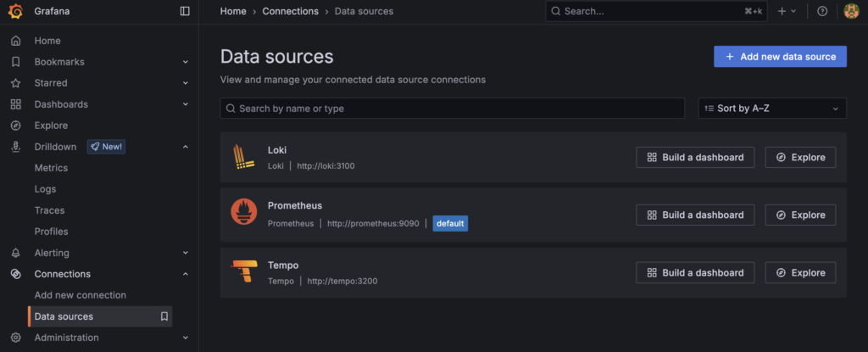Click Build a dashboard for Prometheus
Viewport: 868px width, 352px height.
click(x=694, y=215)
